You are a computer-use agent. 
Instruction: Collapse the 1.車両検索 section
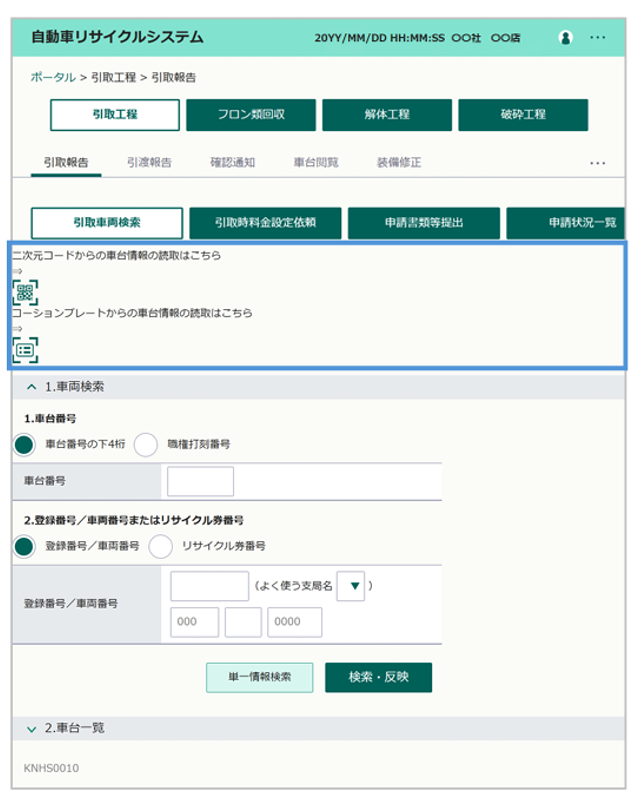[x=31, y=386]
